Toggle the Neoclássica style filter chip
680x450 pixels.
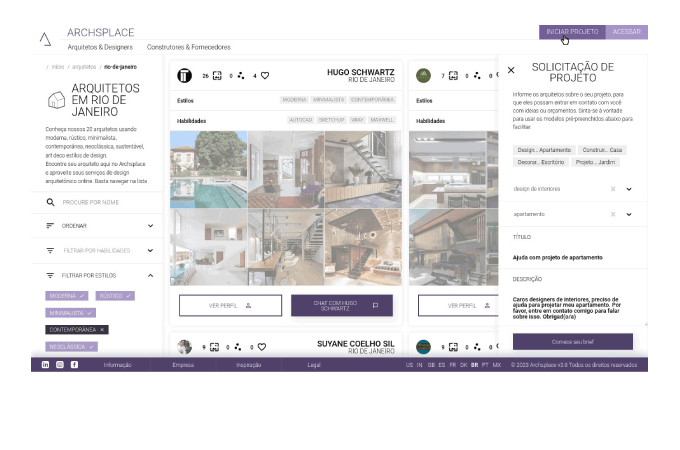click(x=71, y=346)
